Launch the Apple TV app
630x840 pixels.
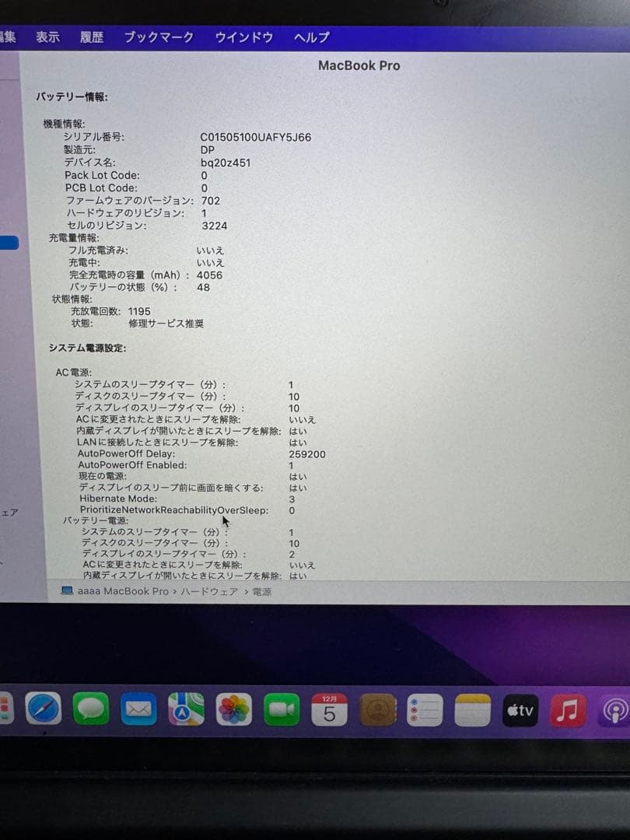(520, 710)
